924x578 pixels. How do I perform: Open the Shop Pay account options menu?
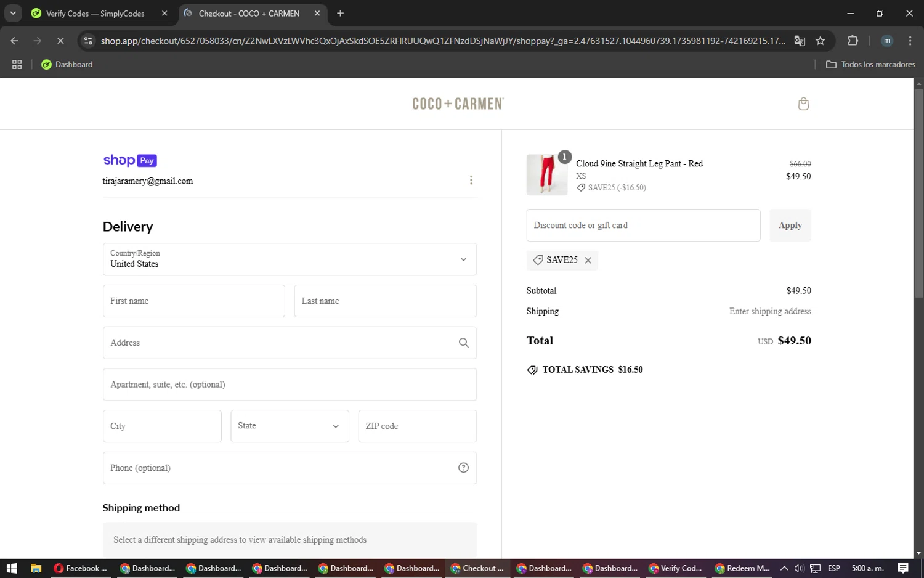tap(471, 180)
